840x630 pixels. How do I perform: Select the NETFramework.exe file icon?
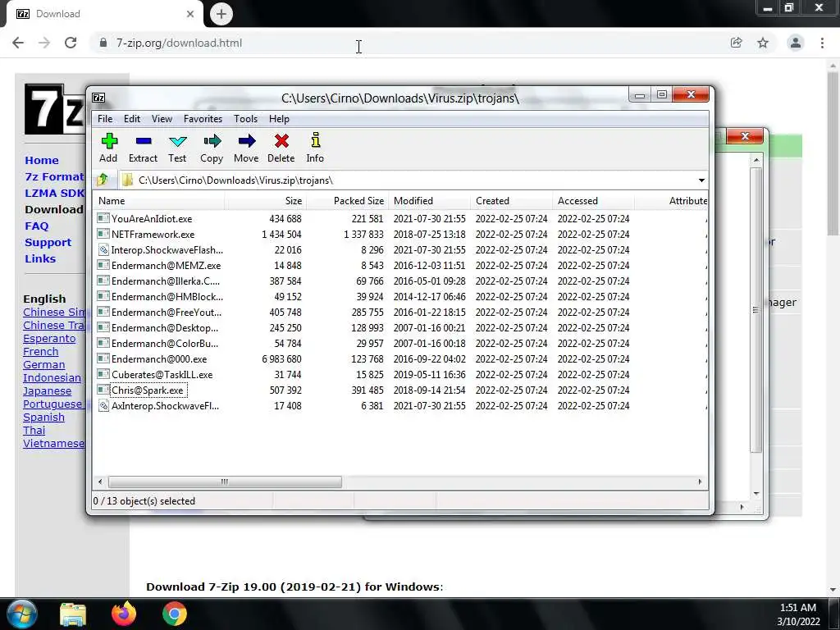coord(103,234)
